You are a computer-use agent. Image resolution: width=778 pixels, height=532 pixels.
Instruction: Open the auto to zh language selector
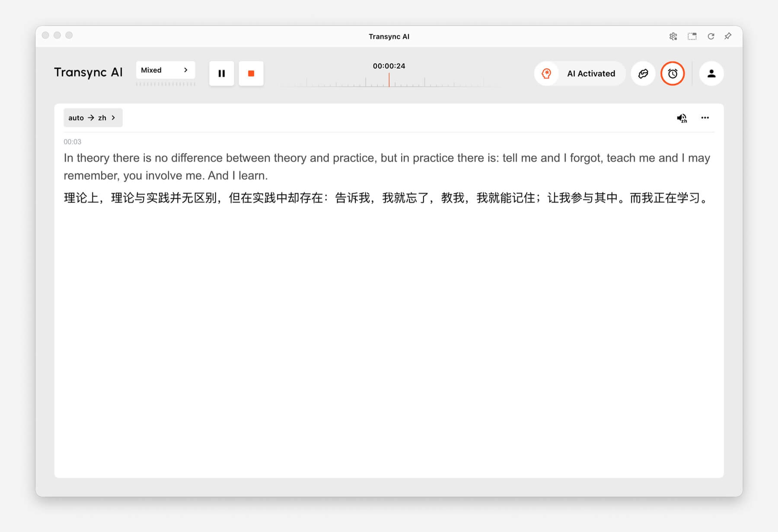pos(93,117)
